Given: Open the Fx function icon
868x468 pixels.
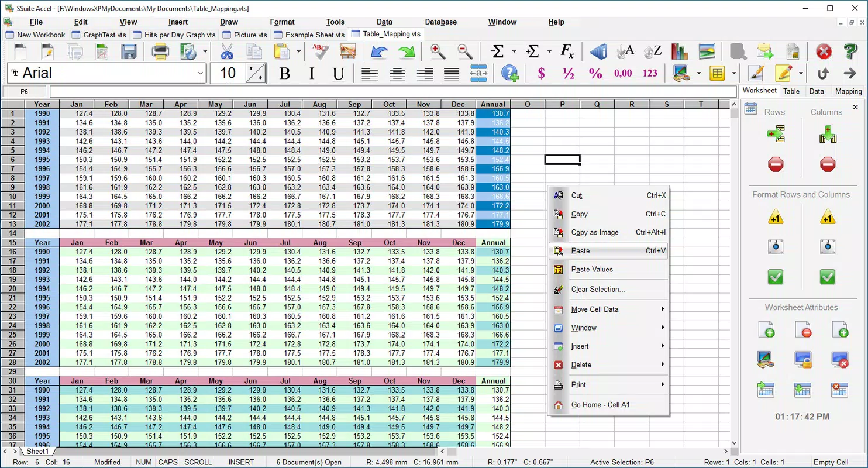Looking at the screenshot, I should point(567,52).
